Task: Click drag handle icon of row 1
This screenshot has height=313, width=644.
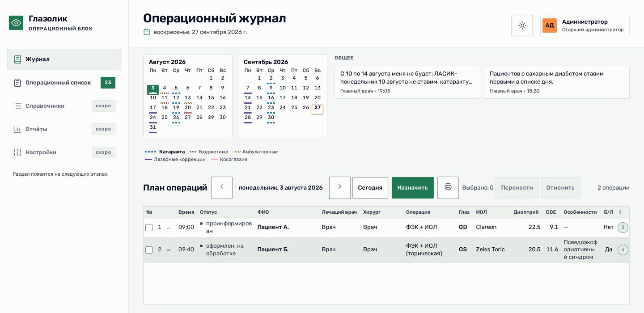Action: pos(169,227)
